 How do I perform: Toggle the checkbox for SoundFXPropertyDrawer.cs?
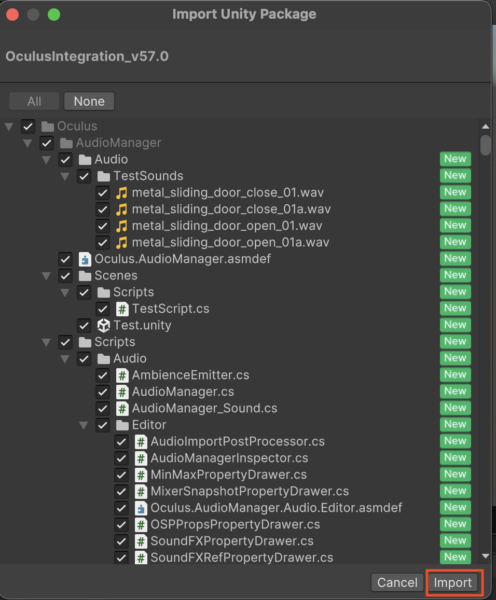[121, 541]
